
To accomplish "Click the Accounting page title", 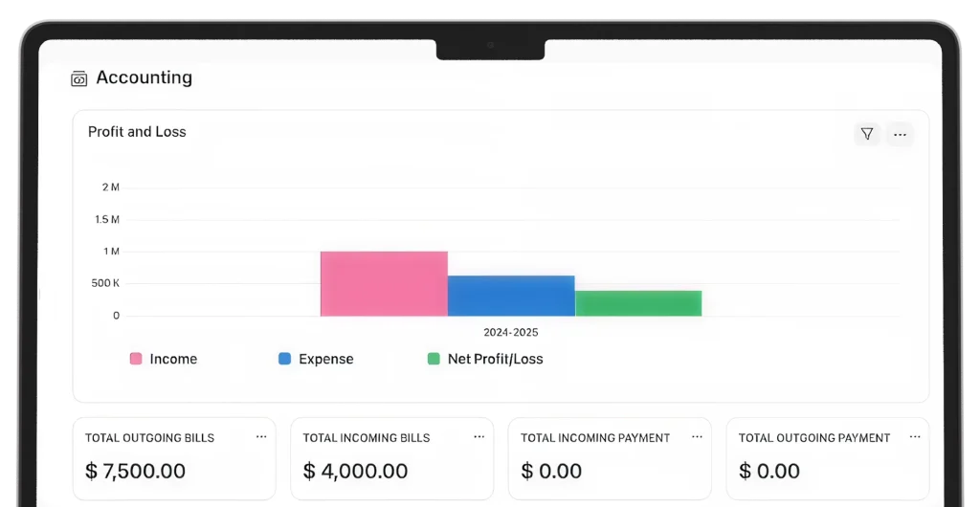I will point(145,77).
